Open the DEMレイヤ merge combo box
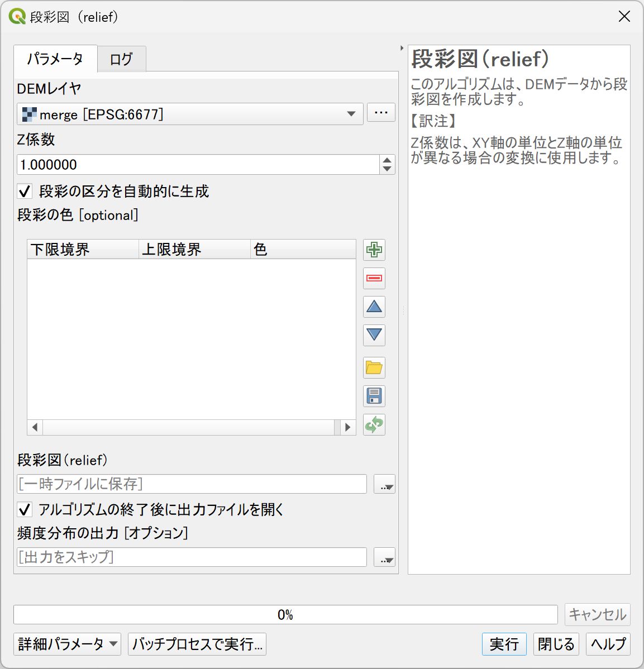This screenshot has width=644, height=669. coord(190,114)
